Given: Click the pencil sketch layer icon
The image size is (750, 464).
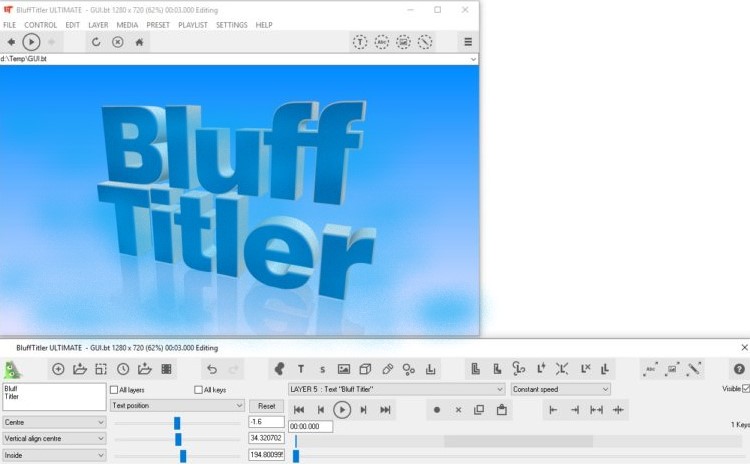Looking at the screenshot, I should [x=387, y=369].
